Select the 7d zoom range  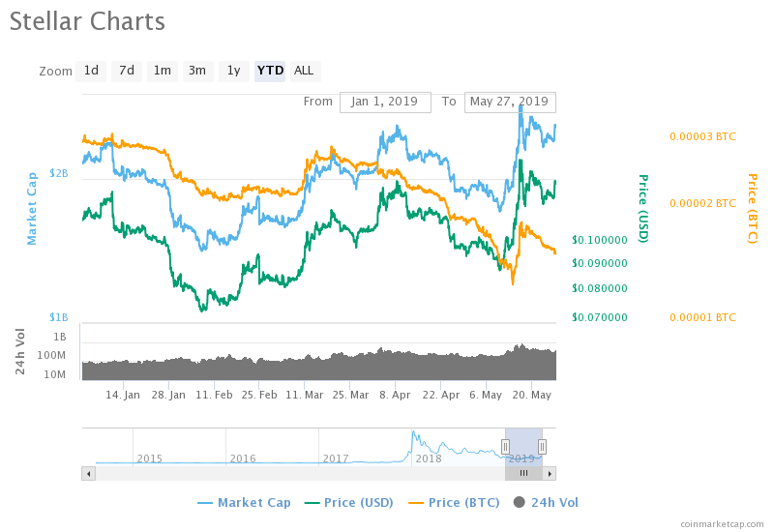pos(127,71)
